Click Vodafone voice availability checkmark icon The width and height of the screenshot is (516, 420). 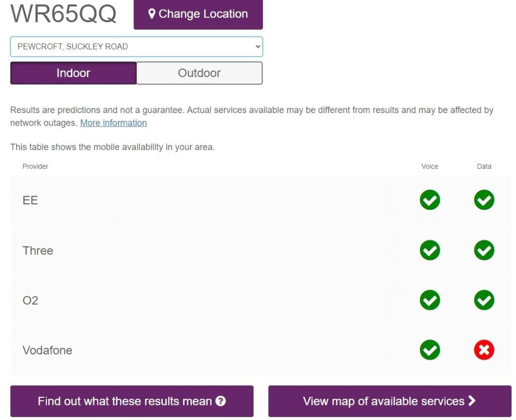(x=429, y=350)
